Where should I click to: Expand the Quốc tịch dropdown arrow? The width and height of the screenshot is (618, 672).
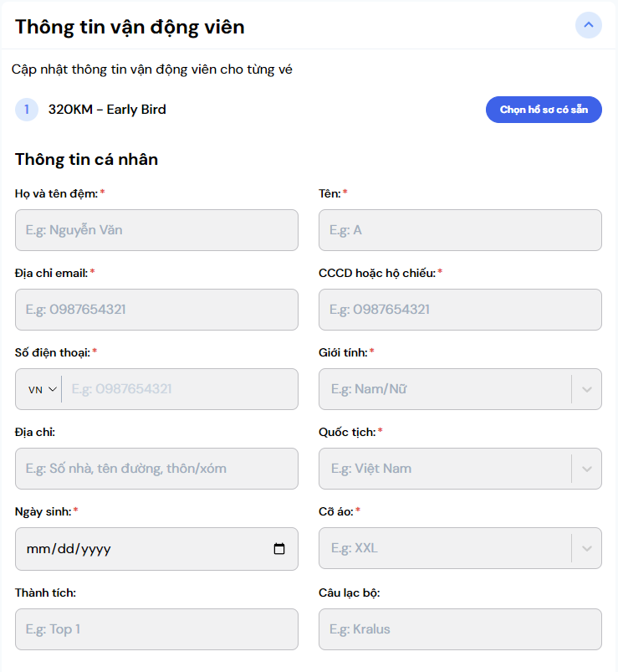[586, 469]
